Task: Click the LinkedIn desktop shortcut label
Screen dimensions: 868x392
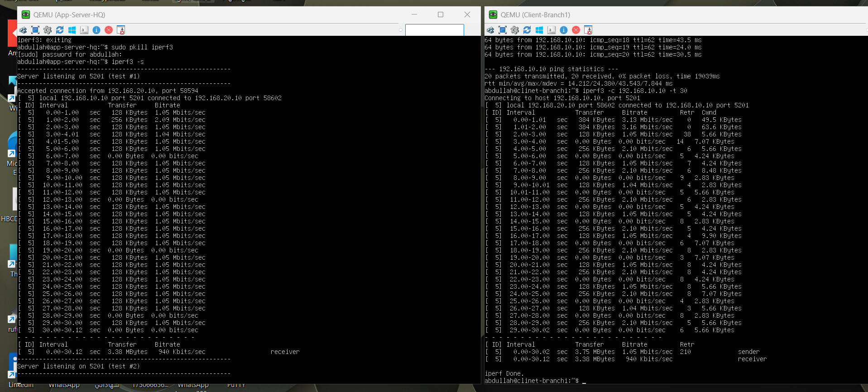Action: 21,385
